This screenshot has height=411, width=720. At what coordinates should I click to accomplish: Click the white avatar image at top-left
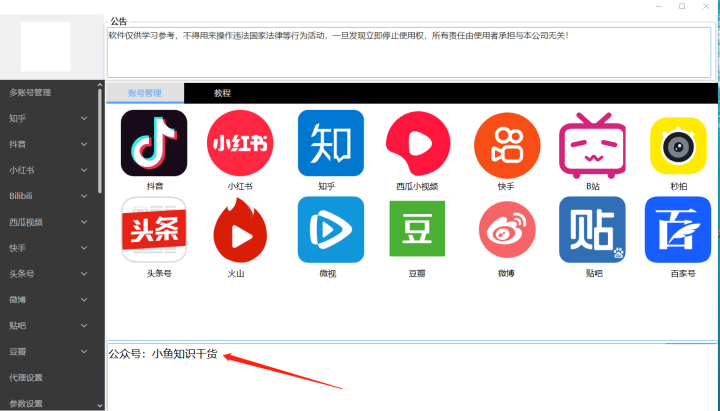[45, 46]
